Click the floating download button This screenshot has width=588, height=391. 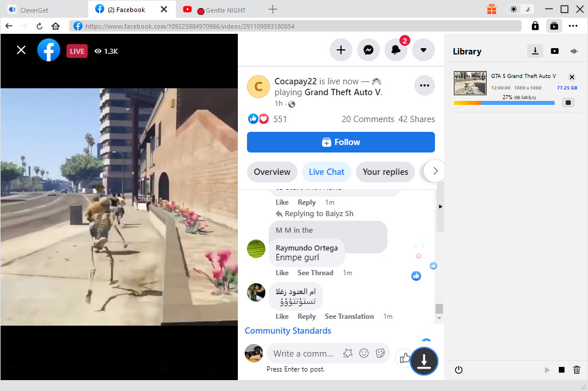tap(424, 361)
